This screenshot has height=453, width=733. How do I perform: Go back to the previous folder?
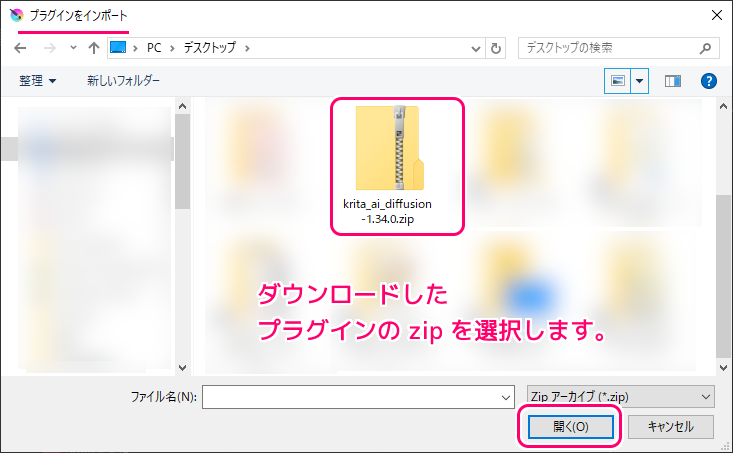tap(20, 48)
